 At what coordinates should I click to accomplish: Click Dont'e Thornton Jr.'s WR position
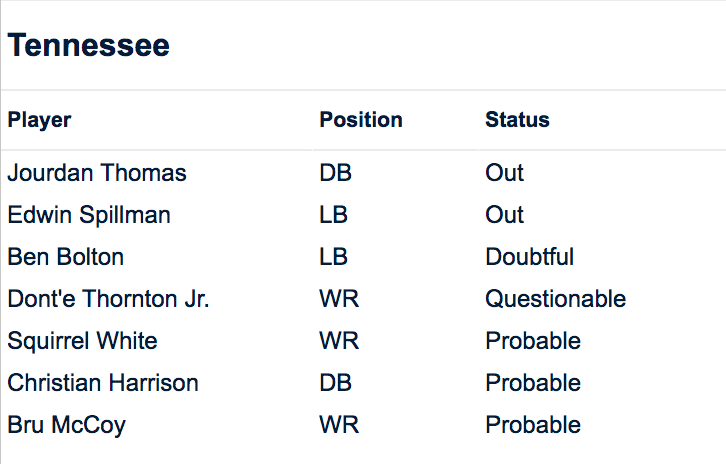(x=339, y=299)
